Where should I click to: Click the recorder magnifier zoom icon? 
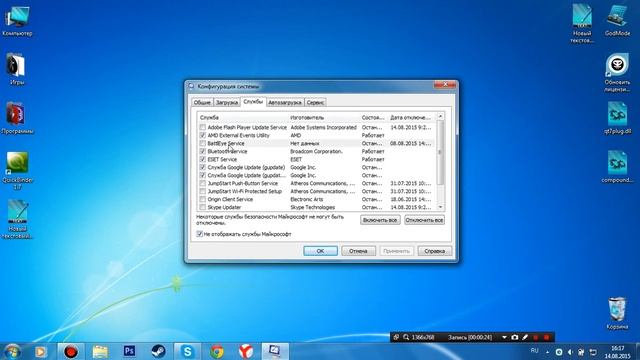(x=406, y=338)
